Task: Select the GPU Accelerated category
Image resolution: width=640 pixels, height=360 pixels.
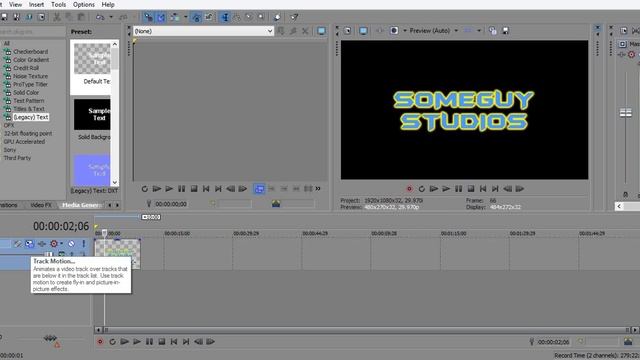Action: click(24, 142)
